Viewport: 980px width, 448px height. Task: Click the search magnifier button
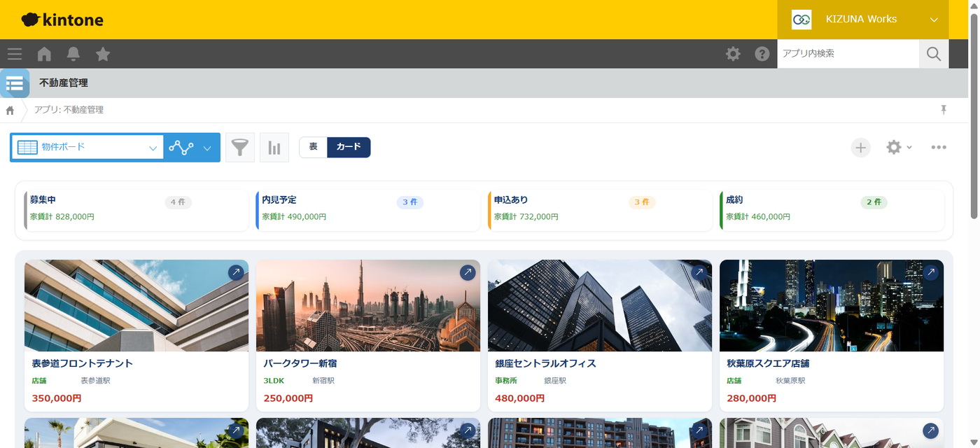pos(934,54)
